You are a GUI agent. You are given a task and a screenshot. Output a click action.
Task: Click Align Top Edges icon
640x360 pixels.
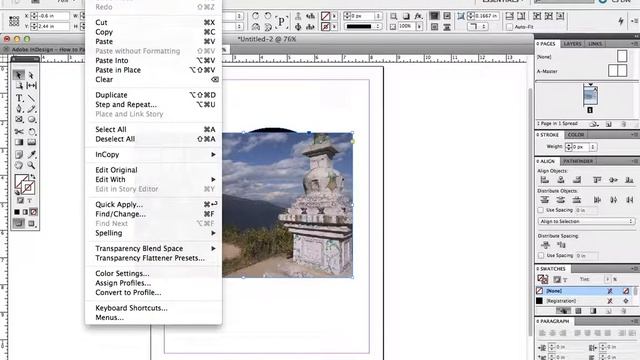pos(597,180)
